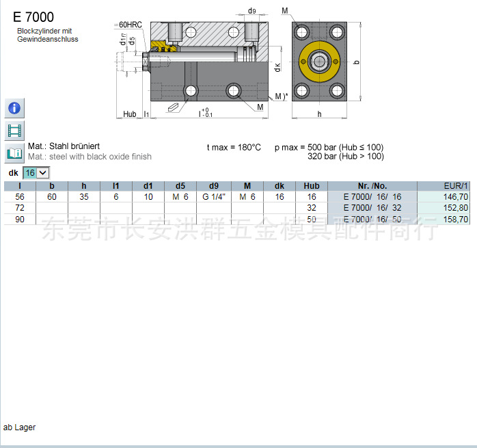Click the E 7000 product title
477x448 pixels.
33,17
